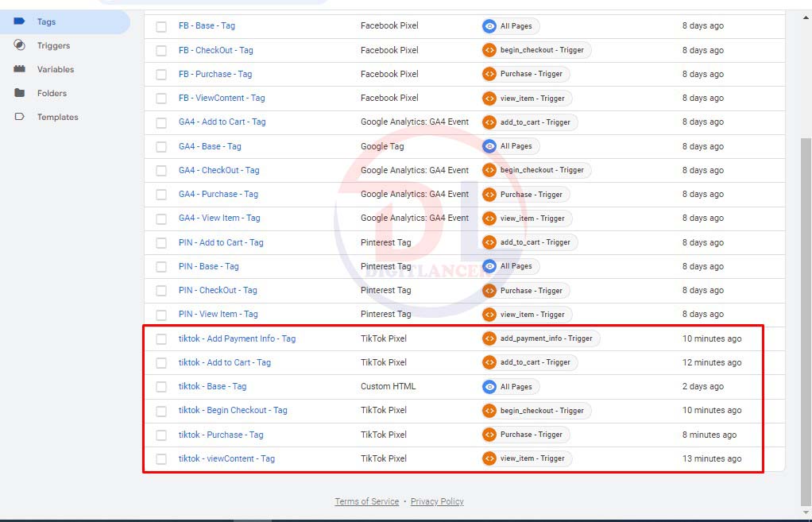Viewport: 812px width, 522px height.
Task: Open the GA4 - CheckOut - Tag link
Action: pos(219,170)
